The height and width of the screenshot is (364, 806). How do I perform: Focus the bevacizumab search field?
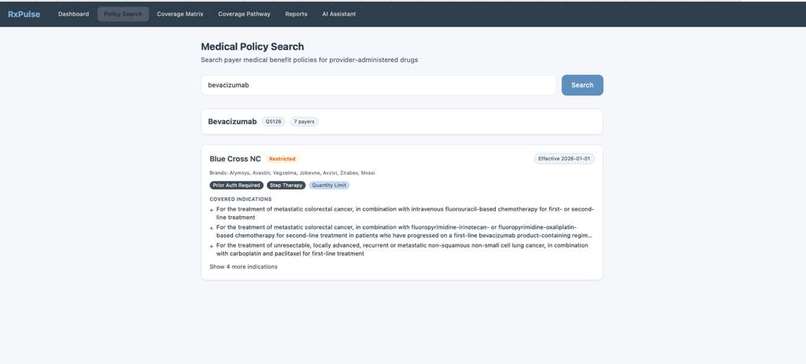378,85
